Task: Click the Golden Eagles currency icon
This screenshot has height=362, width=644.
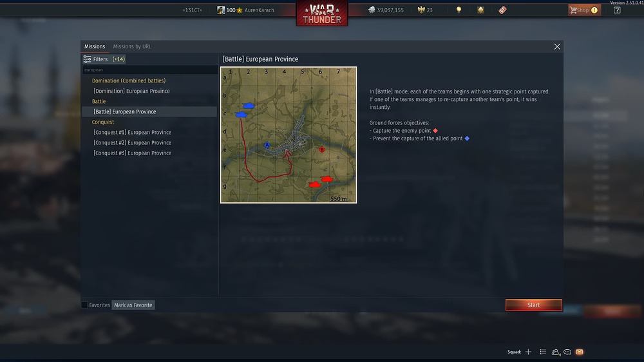Action: coord(421,10)
